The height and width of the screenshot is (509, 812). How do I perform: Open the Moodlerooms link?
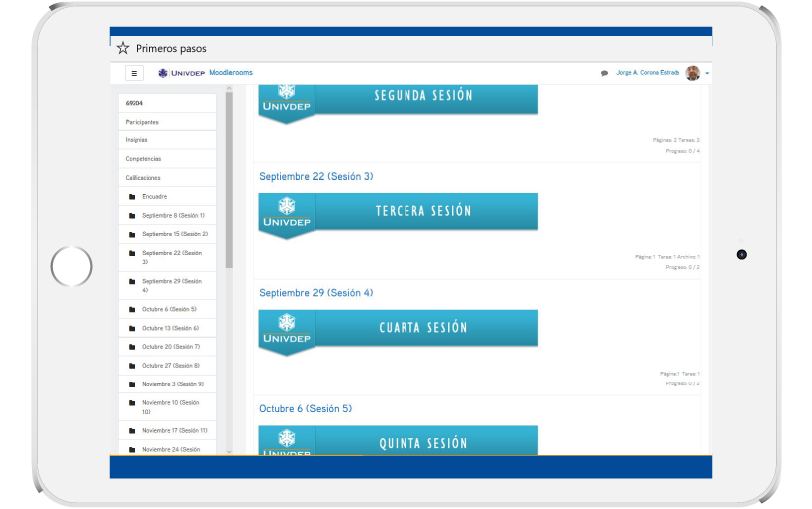(x=231, y=73)
